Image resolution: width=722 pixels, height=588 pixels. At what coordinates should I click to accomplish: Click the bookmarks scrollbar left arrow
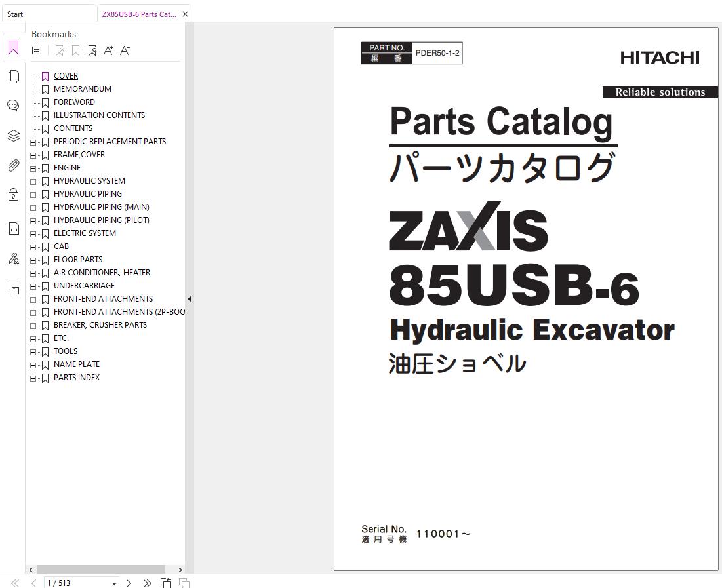(31, 570)
